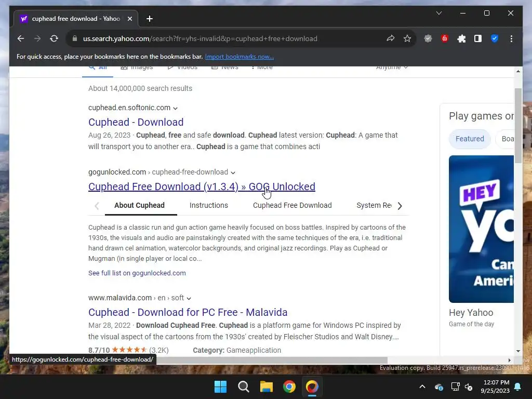
Task: Open Chrome Canary from taskbar
Action: pyautogui.click(x=312, y=387)
